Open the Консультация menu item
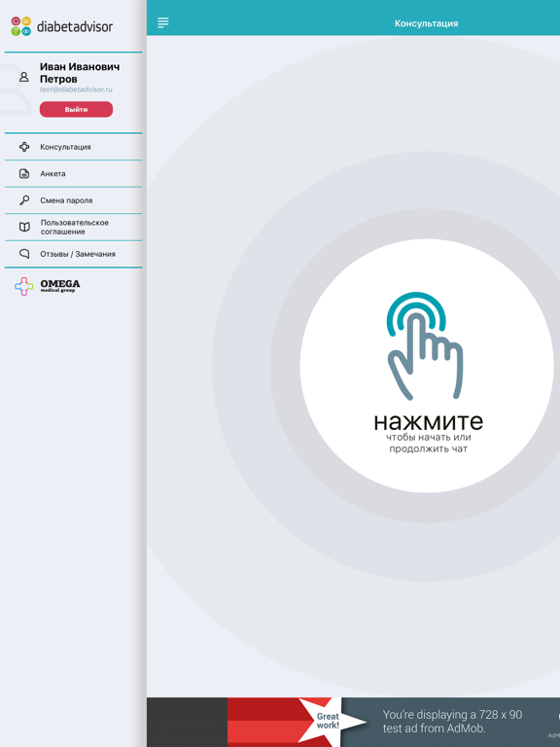The height and width of the screenshot is (747, 560). point(73,147)
